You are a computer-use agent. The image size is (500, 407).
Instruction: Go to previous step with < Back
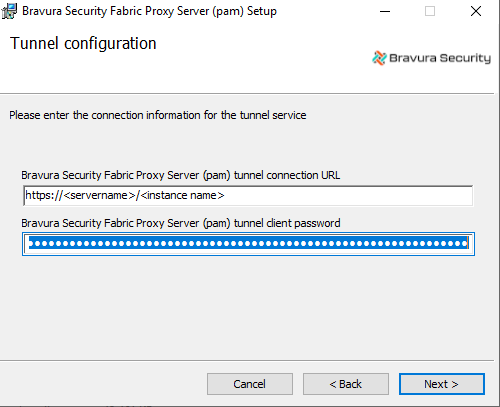click(x=346, y=384)
